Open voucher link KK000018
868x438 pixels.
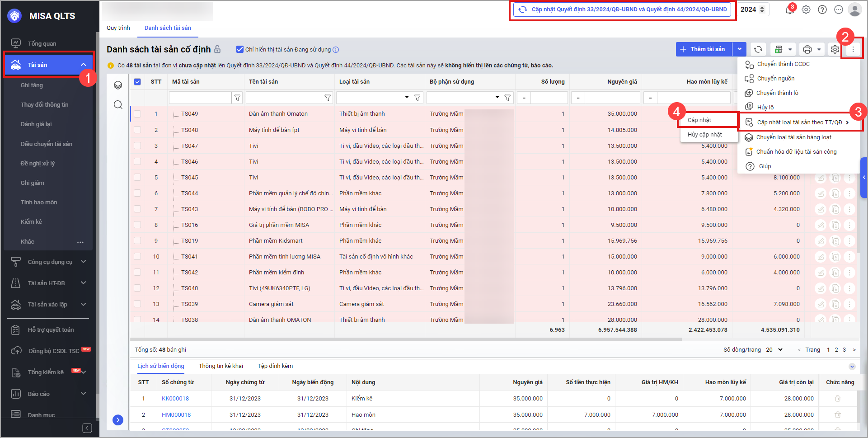pyautogui.click(x=175, y=399)
